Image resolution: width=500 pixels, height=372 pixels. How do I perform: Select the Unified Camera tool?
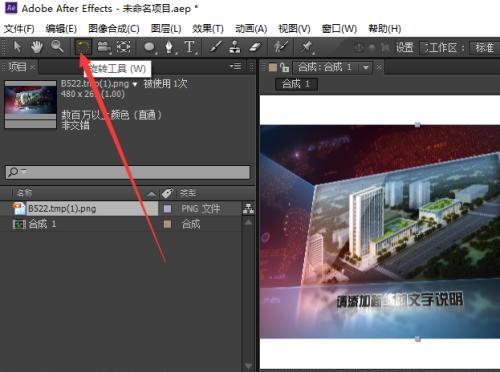pyautogui.click(x=104, y=47)
